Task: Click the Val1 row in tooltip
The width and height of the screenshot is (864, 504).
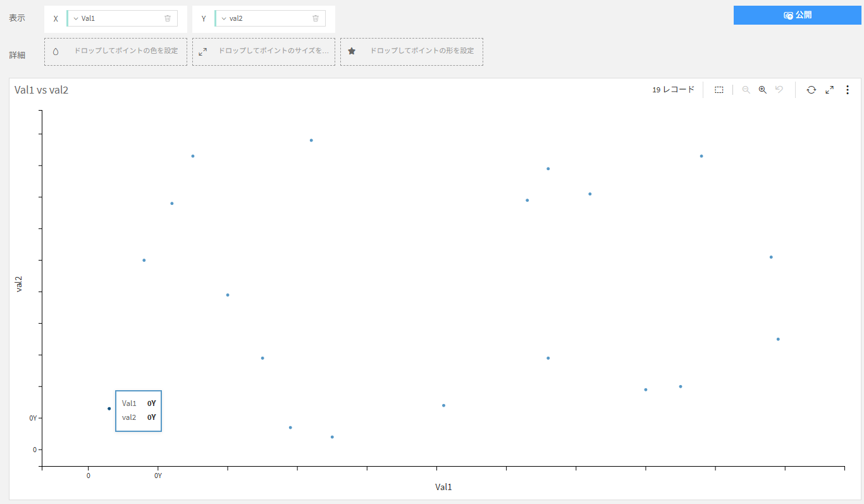Action: pyautogui.click(x=139, y=403)
